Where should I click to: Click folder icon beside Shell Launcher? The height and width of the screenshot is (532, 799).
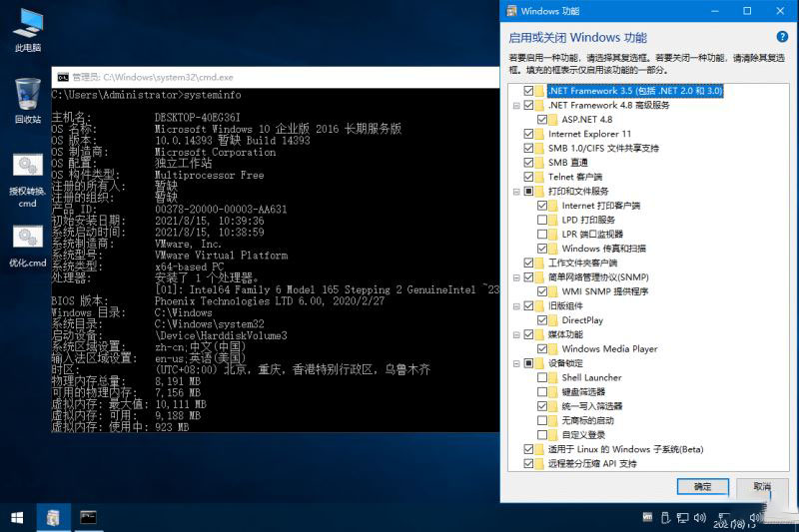(553, 377)
